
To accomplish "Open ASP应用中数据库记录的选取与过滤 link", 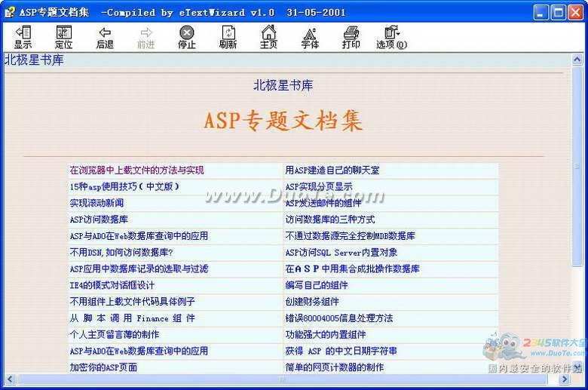I will (139, 269).
